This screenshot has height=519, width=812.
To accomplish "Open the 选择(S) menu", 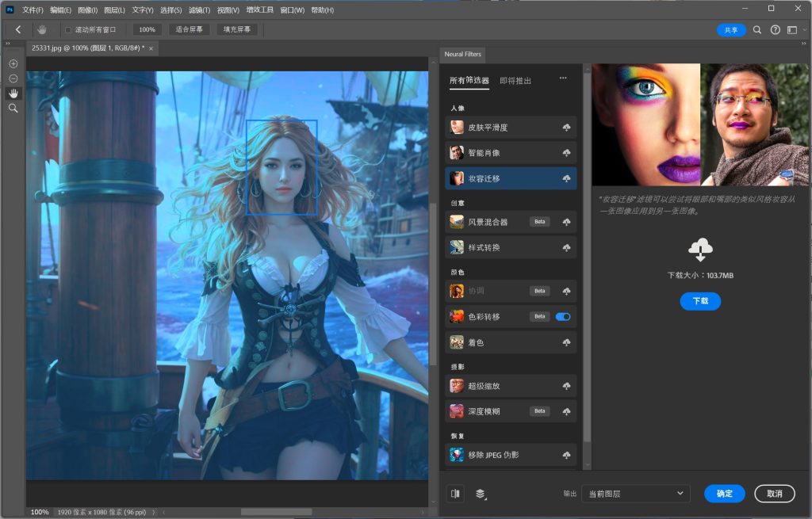I will [x=171, y=10].
